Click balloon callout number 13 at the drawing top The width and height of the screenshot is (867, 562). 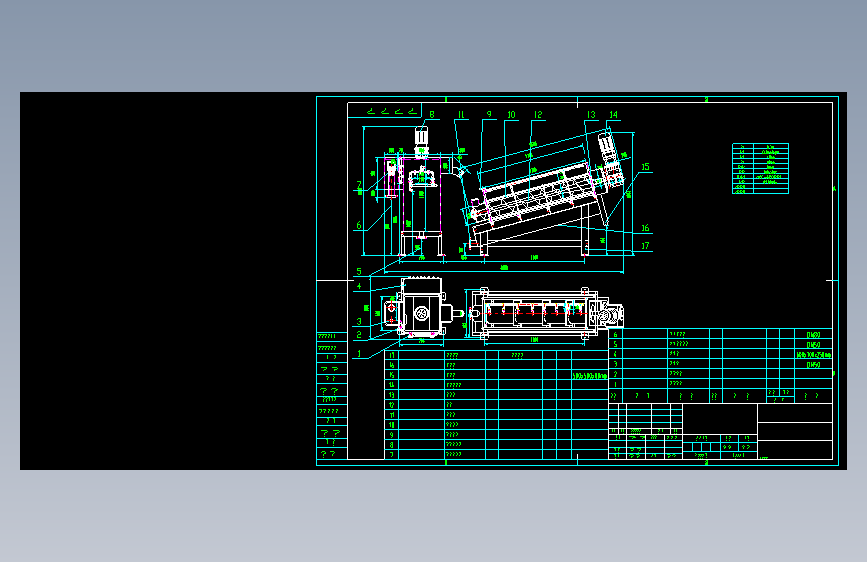[x=591, y=115]
